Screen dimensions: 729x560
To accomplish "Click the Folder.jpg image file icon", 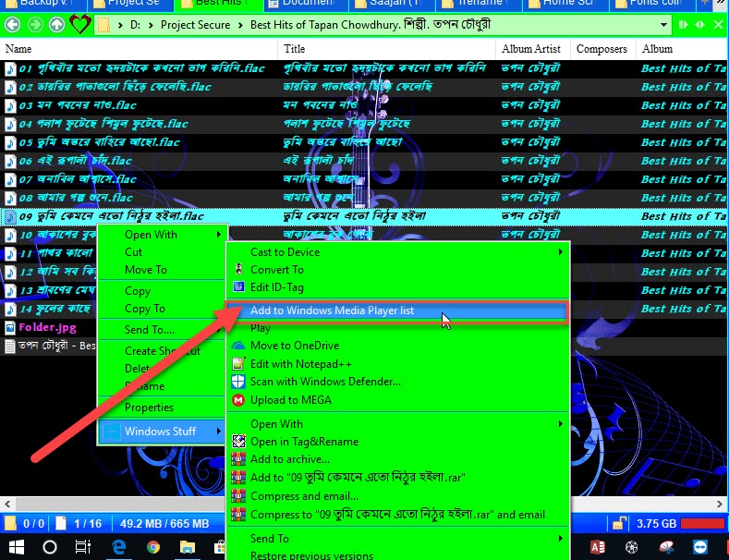I will (x=10, y=328).
